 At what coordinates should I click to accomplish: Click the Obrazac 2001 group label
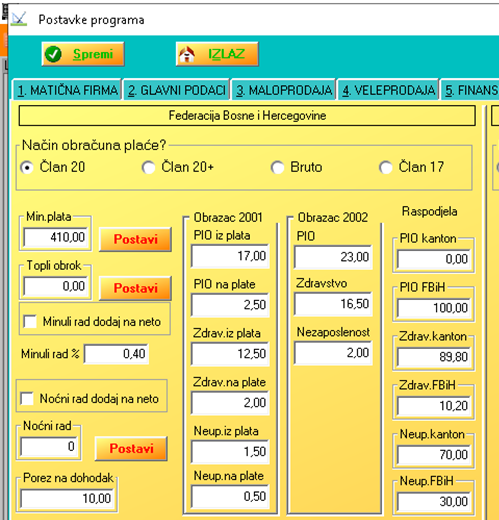coord(228,217)
